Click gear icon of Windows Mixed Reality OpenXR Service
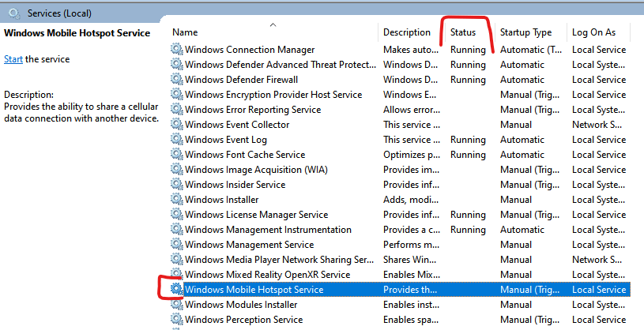The width and height of the screenshot is (644, 330). coord(177,274)
